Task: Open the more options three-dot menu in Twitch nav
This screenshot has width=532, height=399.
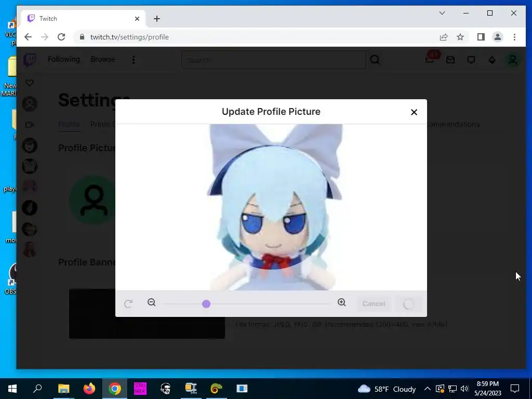Action: click(134, 60)
